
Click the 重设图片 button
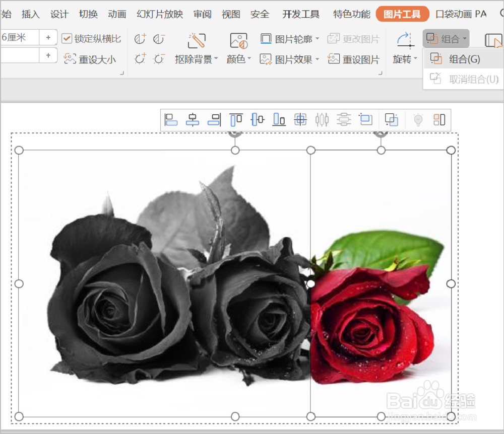353,59
